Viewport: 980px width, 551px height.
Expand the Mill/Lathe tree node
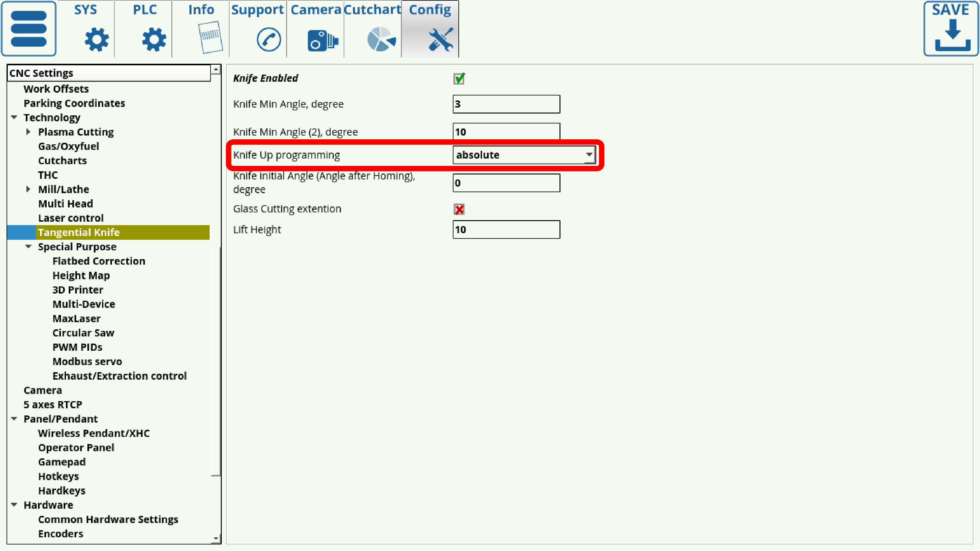pos(28,189)
